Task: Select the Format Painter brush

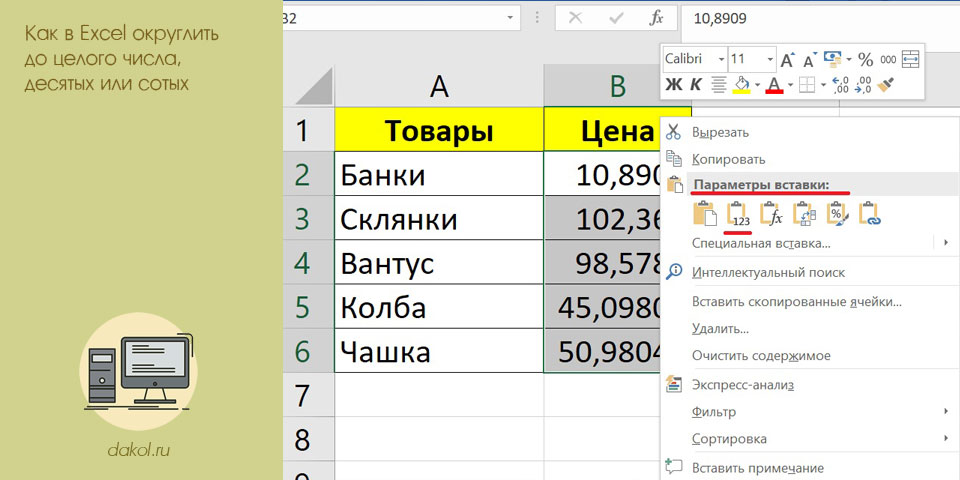Action: (886, 84)
